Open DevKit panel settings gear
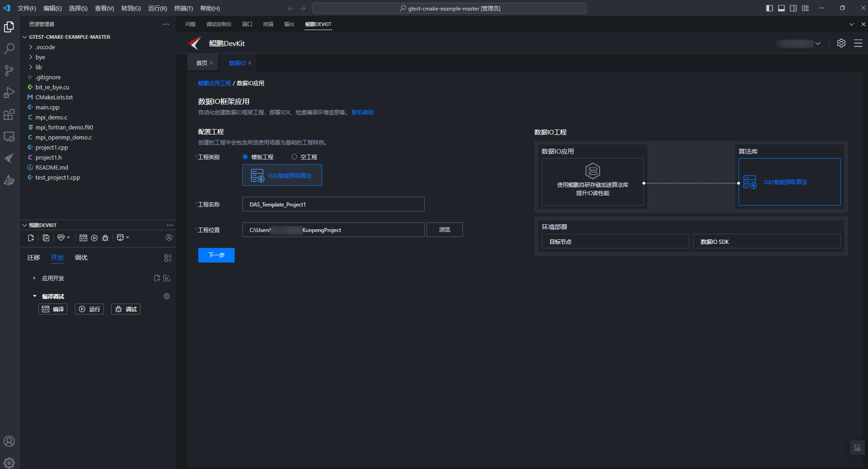868x469 pixels. [842, 43]
